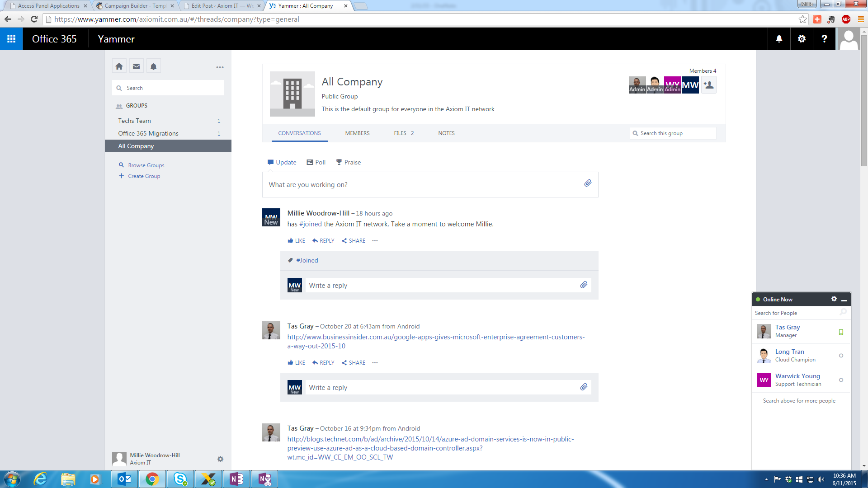Share Millie Woodrow-Hill's joined post

[354, 241]
